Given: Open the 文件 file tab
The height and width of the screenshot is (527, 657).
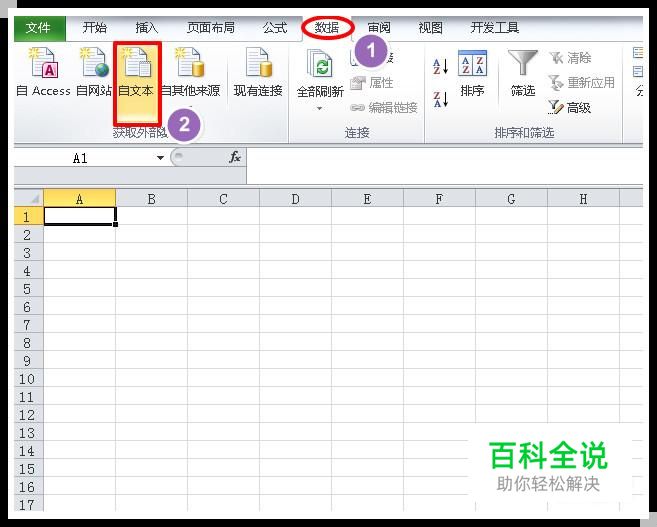Looking at the screenshot, I should (39, 28).
